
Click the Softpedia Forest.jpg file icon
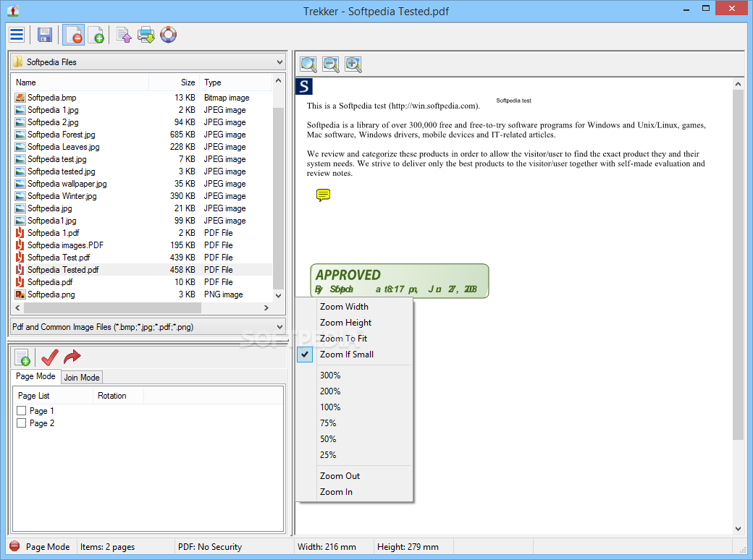click(20, 135)
